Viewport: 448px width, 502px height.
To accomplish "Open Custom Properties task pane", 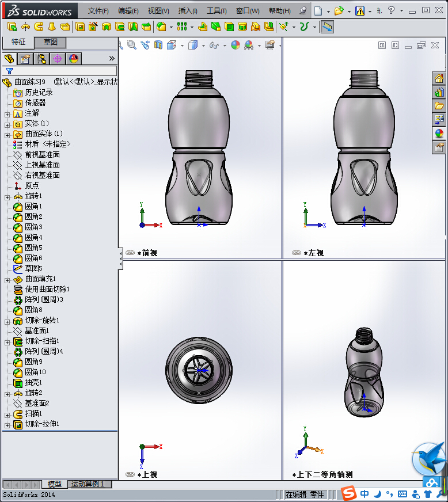I will click(x=439, y=147).
